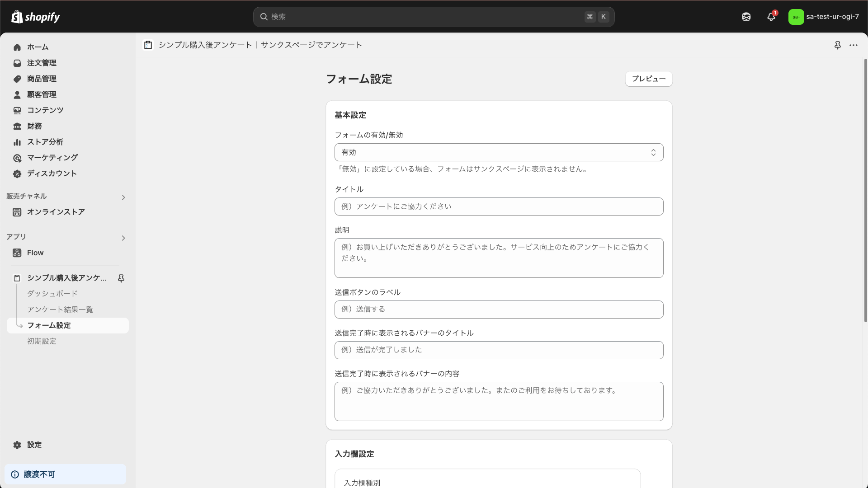Open the フォームの有効/無効 dropdown
Viewport: 868px width, 488px height.
[499, 152]
